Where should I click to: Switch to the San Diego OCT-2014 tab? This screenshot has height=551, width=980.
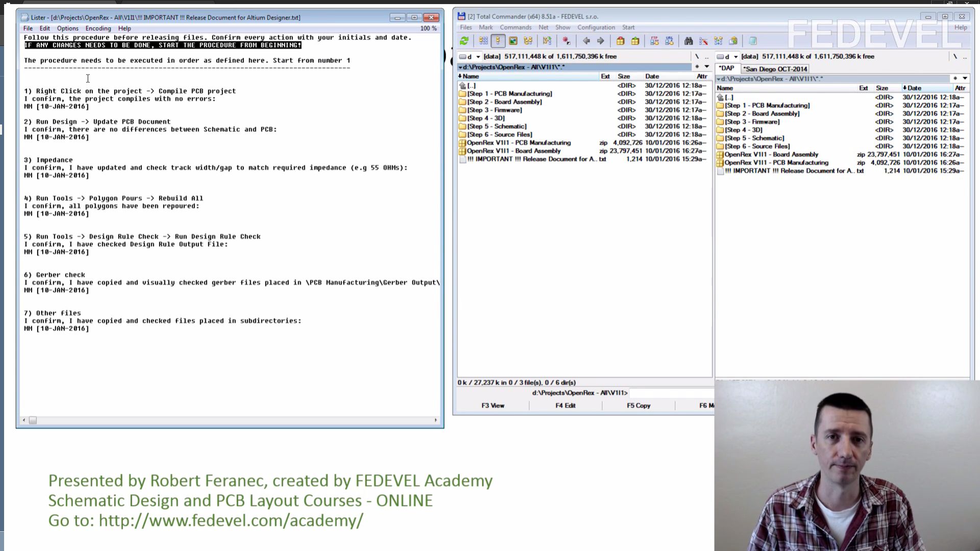(775, 69)
